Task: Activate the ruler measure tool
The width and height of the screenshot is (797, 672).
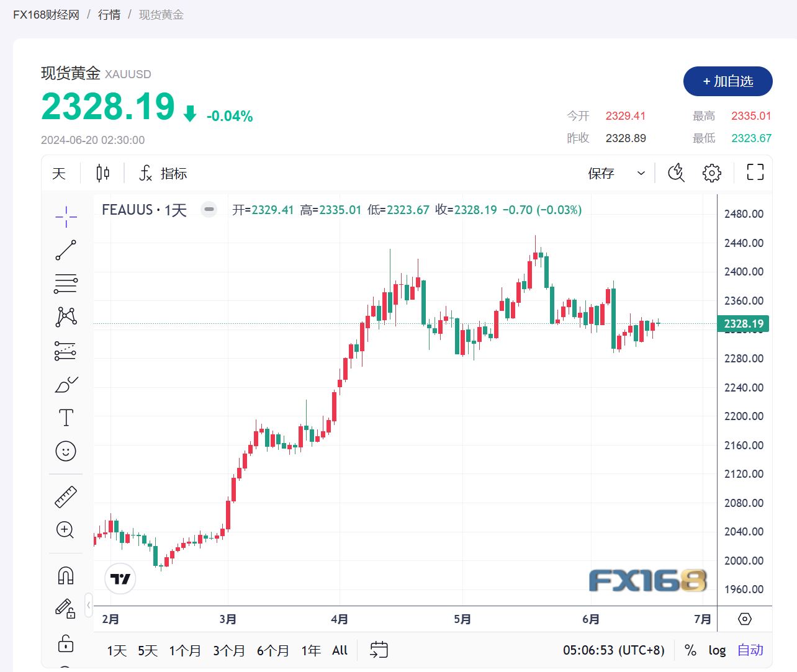Action: [x=66, y=496]
